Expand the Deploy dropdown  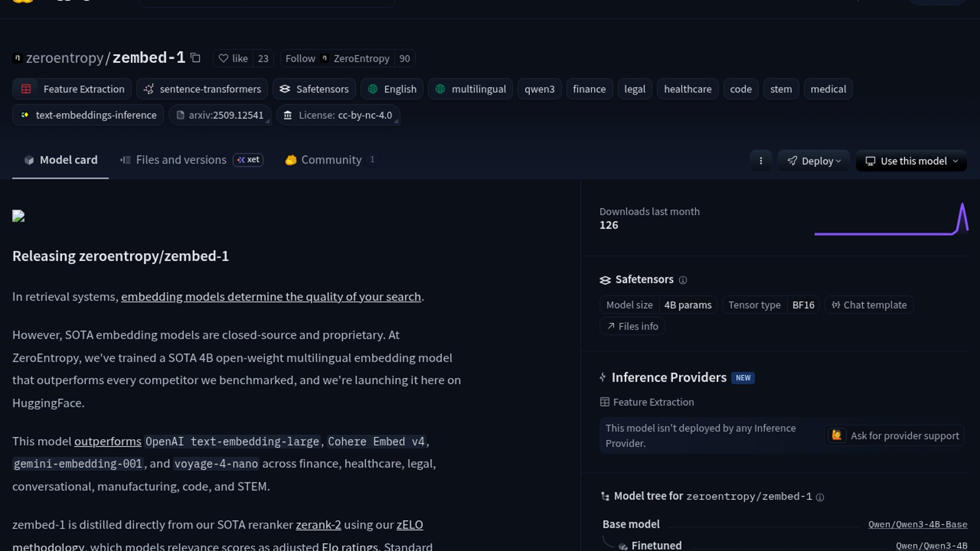click(x=814, y=161)
